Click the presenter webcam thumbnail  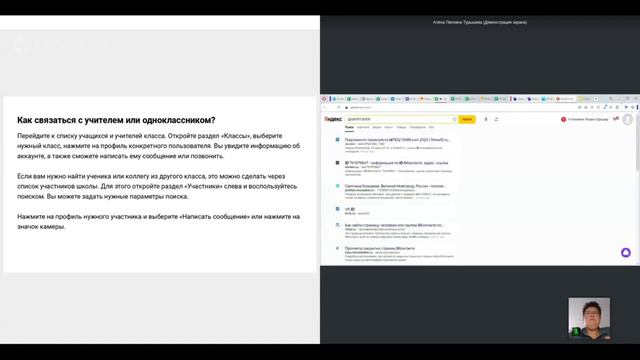pyautogui.click(x=589, y=318)
